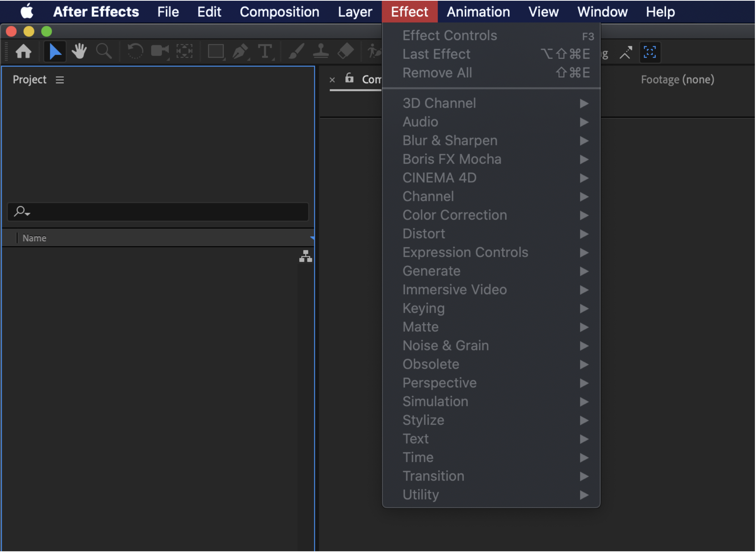Expand the Obsolete submenu
756x552 pixels.
[x=491, y=364]
